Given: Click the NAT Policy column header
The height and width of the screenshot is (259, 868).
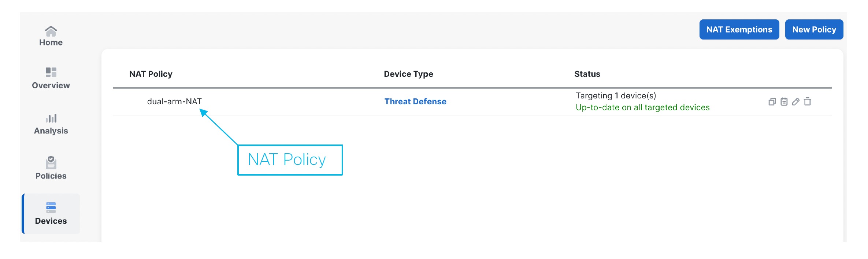Looking at the screenshot, I should point(151,74).
